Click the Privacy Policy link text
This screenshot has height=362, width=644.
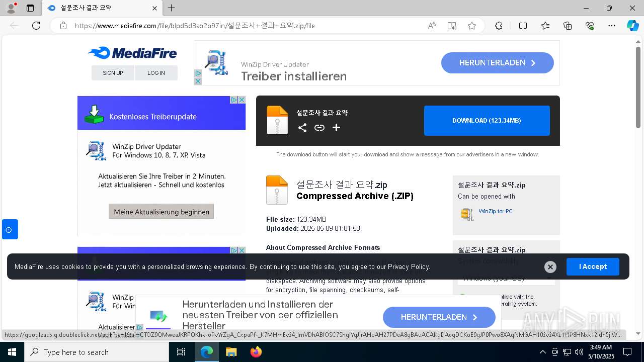[x=409, y=266]
